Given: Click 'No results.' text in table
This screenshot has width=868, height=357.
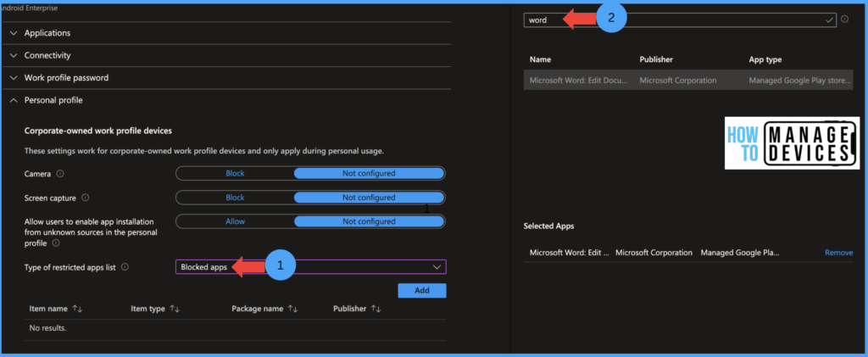Looking at the screenshot, I should click(47, 328).
